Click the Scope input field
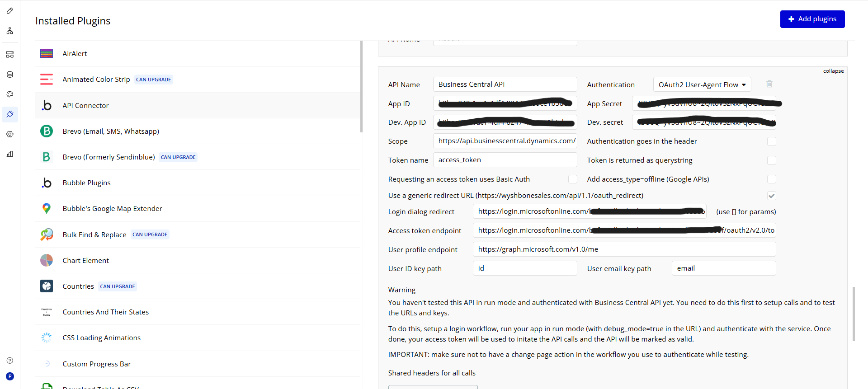Viewport: 868px width, 389px height. pyautogui.click(x=505, y=141)
